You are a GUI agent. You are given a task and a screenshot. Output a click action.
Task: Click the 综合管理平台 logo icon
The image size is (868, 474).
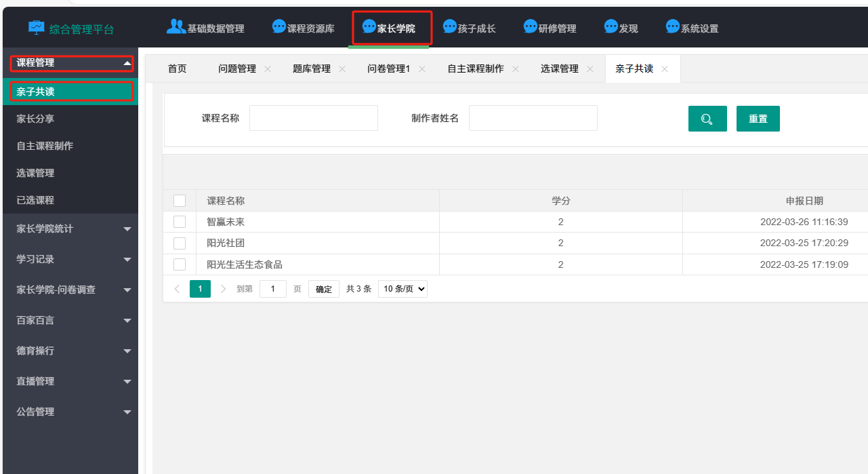point(36,28)
